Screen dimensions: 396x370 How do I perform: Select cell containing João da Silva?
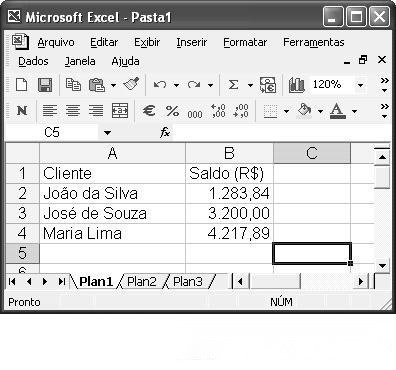point(112,193)
